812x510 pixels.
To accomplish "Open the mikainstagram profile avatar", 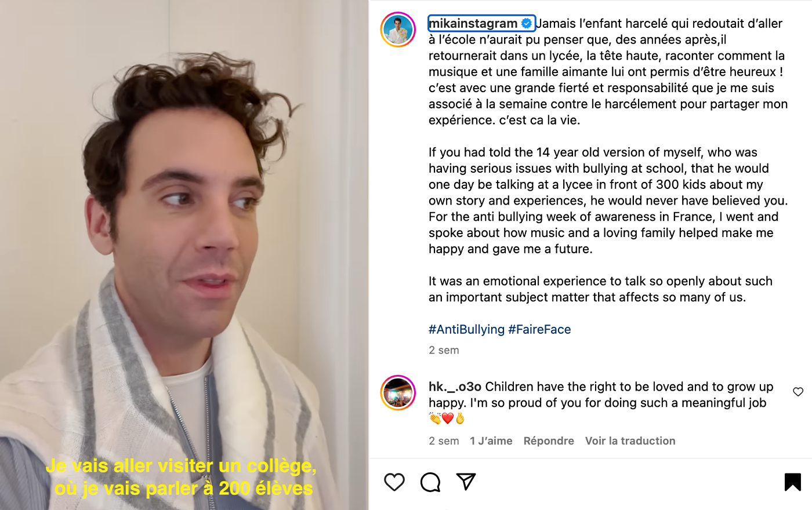I will coord(398,30).
